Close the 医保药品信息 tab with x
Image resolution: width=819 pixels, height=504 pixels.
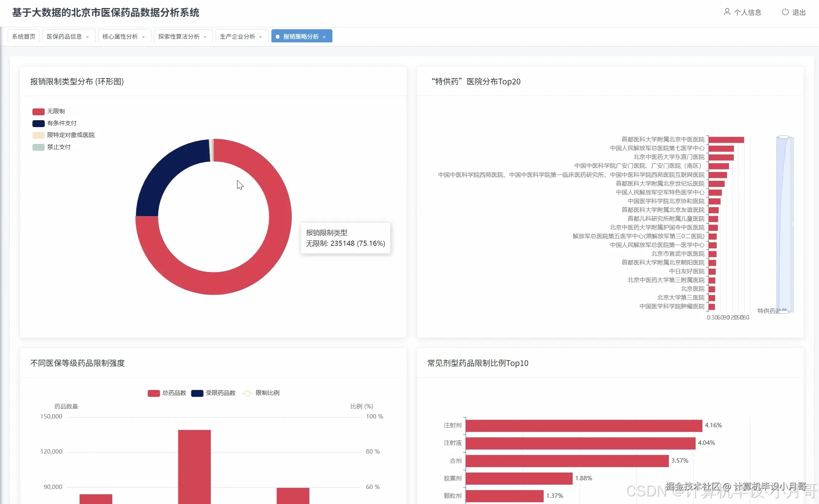pyautogui.click(x=88, y=37)
